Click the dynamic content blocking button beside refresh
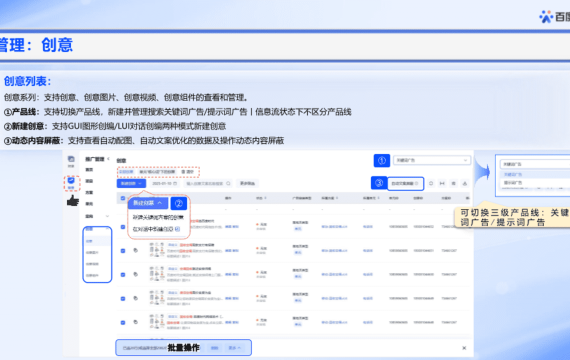 point(405,184)
